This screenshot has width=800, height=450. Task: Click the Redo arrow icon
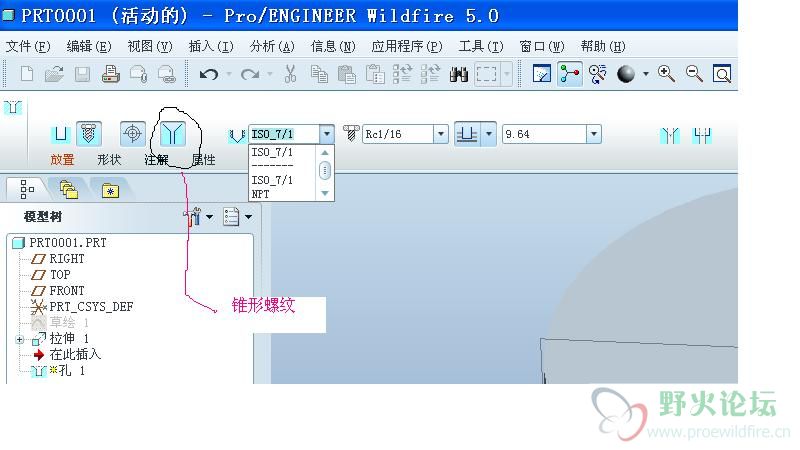click(250, 75)
